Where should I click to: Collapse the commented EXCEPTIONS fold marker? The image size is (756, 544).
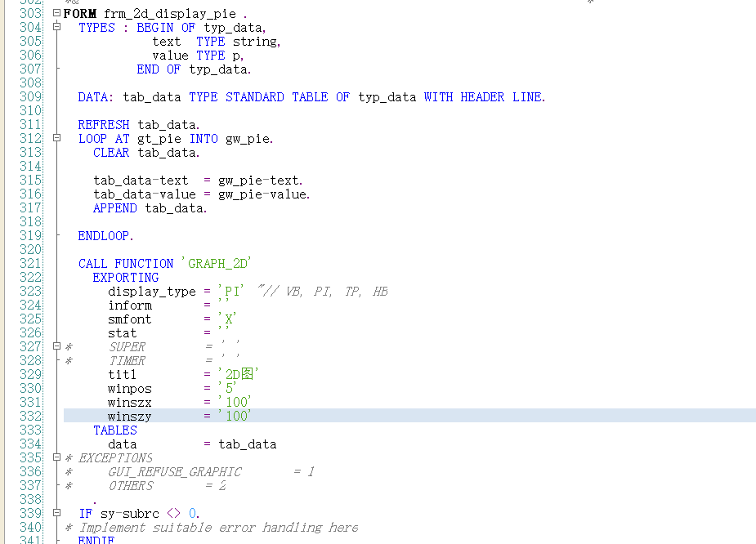[x=57, y=457]
